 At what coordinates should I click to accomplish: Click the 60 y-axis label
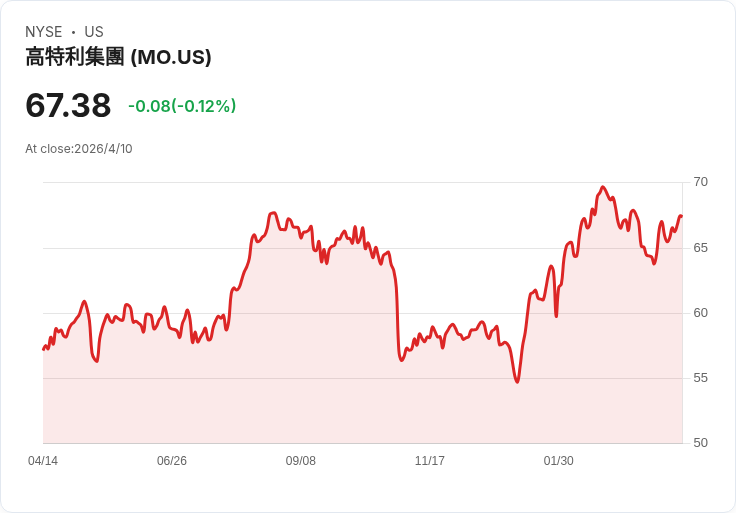point(701,313)
